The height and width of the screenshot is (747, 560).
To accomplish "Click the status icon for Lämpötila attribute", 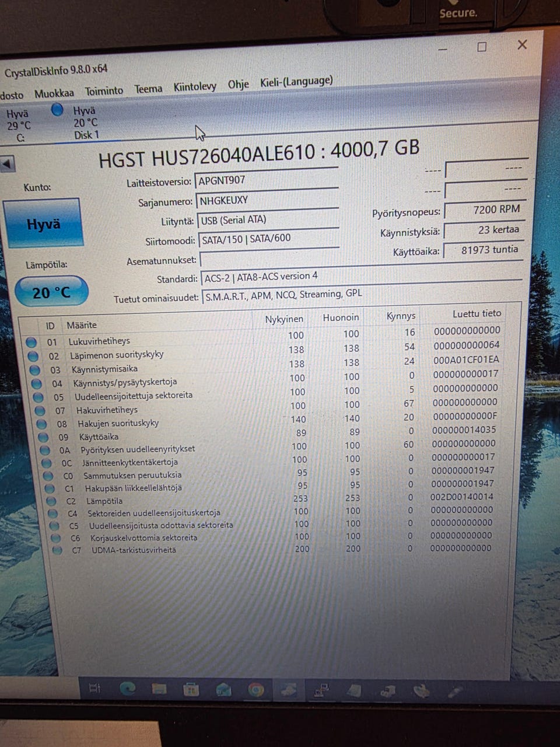I will [x=51, y=501].
